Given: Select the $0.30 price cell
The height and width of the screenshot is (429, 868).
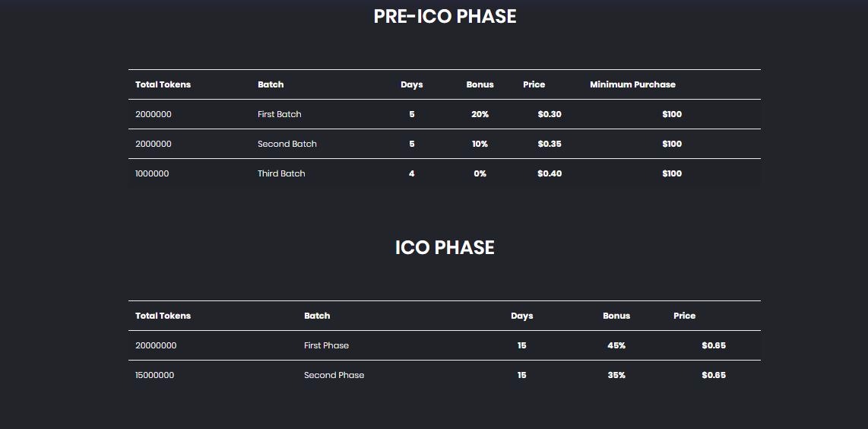Looking at the screenshot, I should point(549,114).
